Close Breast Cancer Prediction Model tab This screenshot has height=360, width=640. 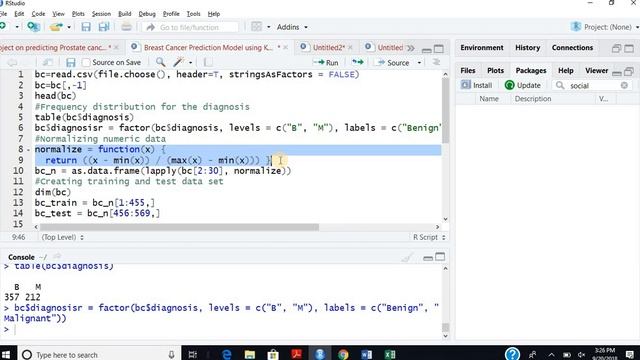pos(285,48)
